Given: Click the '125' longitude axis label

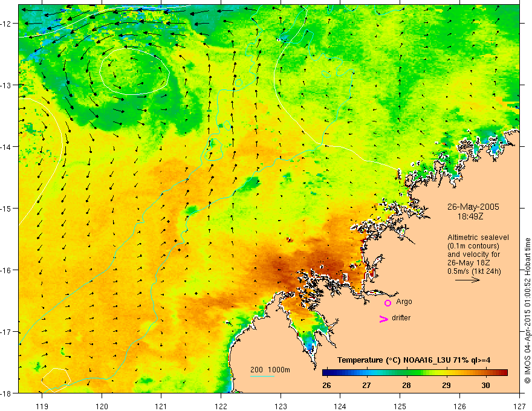Looking at the screenshot, I should [x=400, y=406].
